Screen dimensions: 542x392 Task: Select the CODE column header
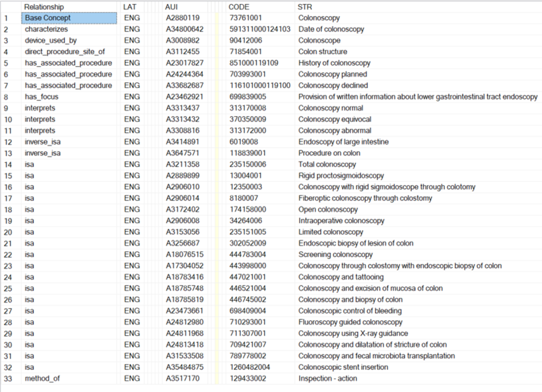coord(239,7)
